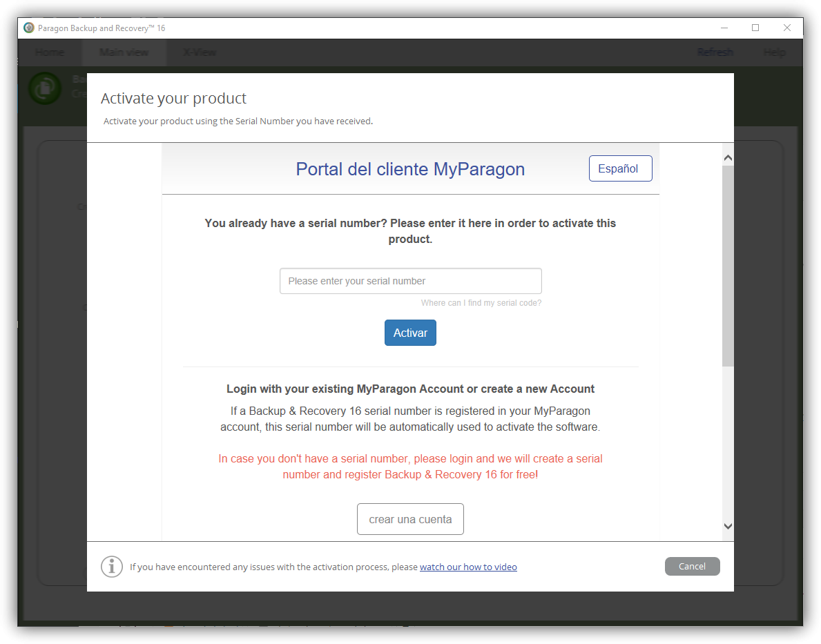The height and width of the screenshot is (644, 821).
Task: Click Refresh in the main window toolbar
Action: click(715, 52)
